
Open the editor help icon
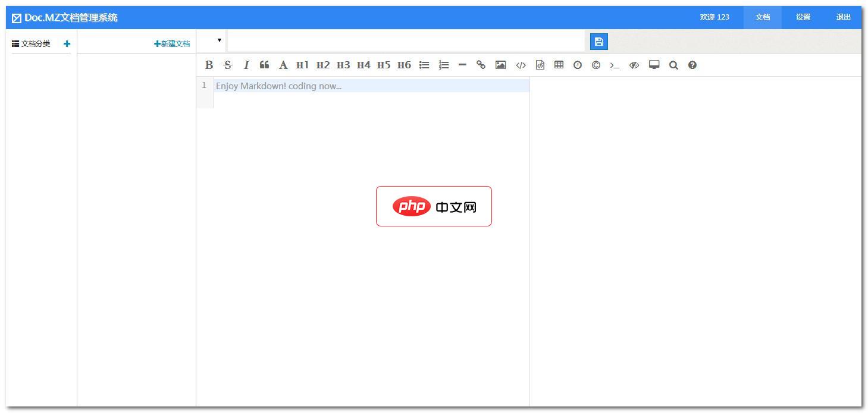click(692, 65)
